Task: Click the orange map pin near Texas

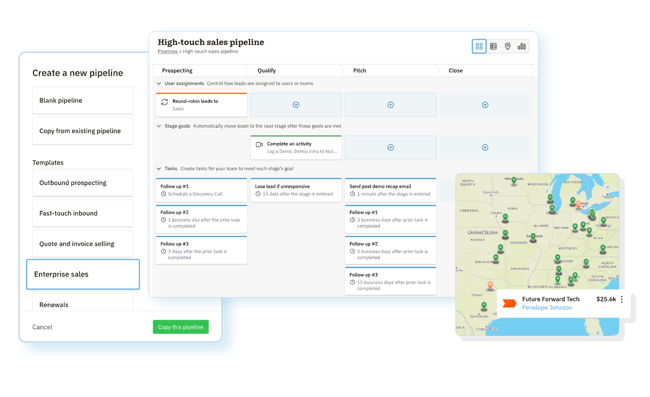Action: [x=490, y=285]
